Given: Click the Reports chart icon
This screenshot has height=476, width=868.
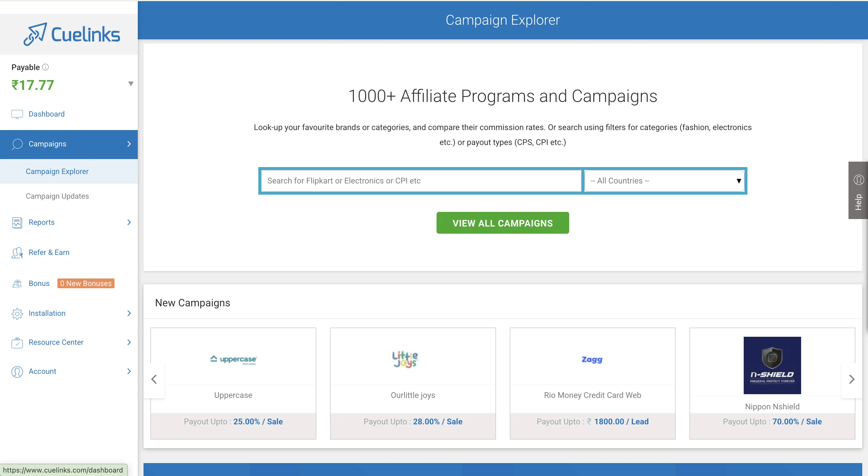Looking at the screenshot, I should point(17,222).
